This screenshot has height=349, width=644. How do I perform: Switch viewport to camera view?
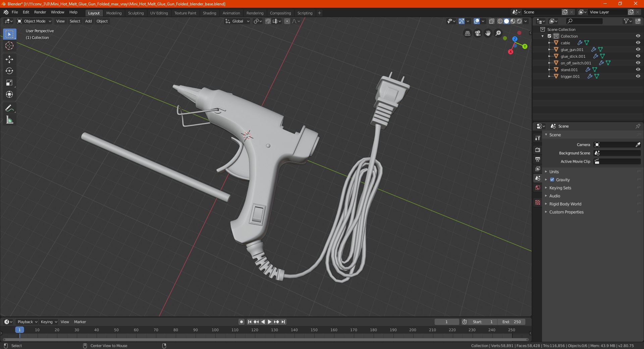coord(478,33)
